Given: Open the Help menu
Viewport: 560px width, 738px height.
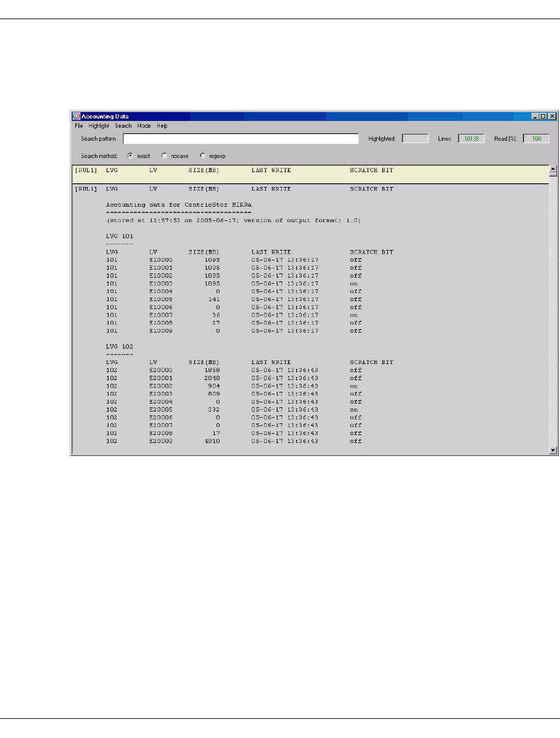Looking at the screenshot, I should click(162, 126).
